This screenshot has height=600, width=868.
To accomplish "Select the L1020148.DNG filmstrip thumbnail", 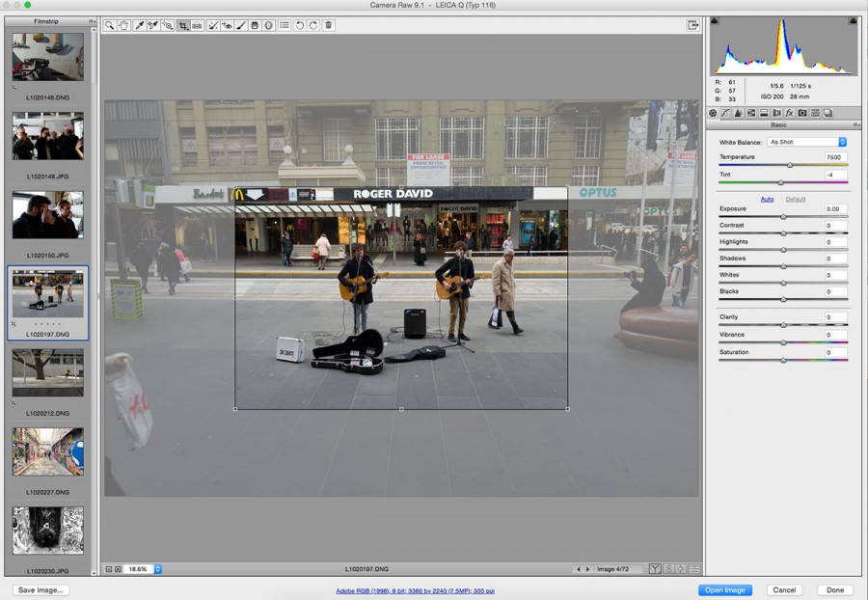I will coord(48,57).
